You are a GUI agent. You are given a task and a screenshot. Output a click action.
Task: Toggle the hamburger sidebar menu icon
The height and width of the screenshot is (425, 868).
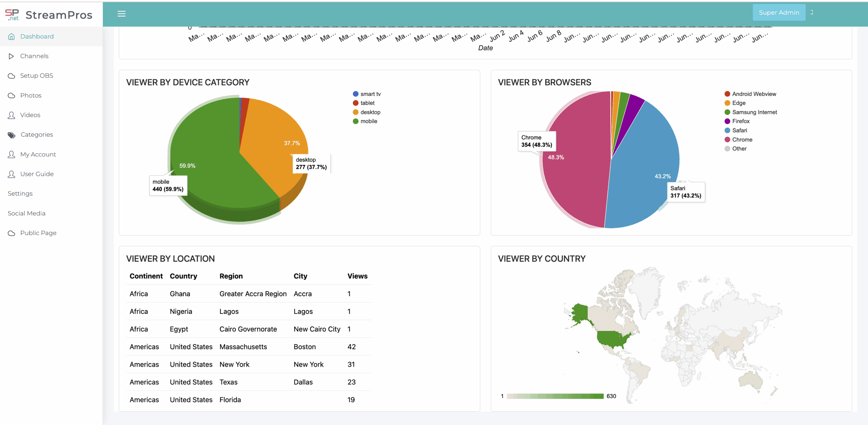click(x=121, y=14)
